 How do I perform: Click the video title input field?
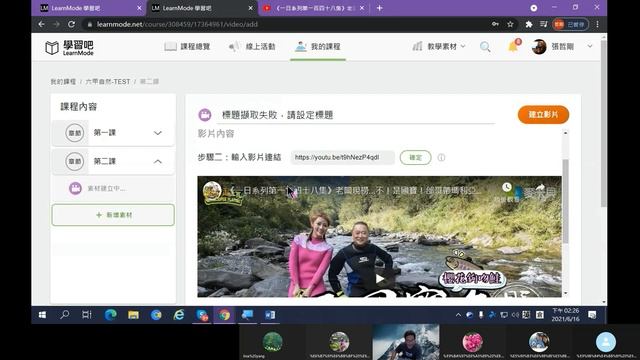coord(356,115)
